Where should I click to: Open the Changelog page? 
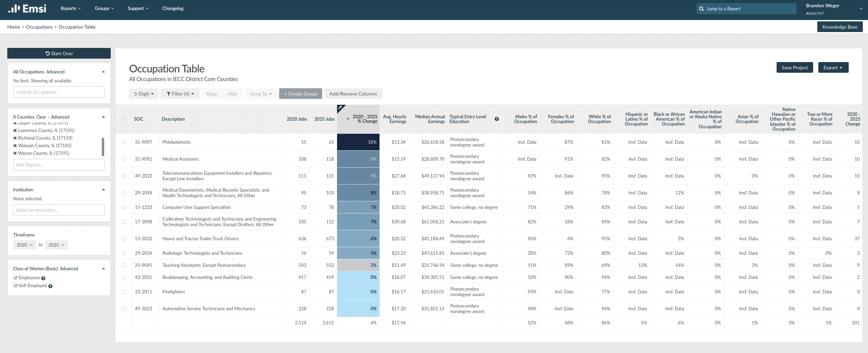point(173,9)
